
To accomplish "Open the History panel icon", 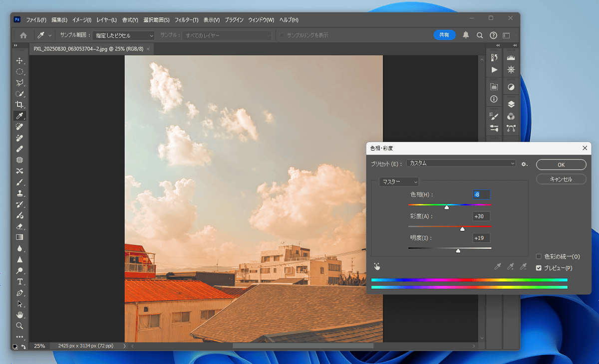I will 494,58.
